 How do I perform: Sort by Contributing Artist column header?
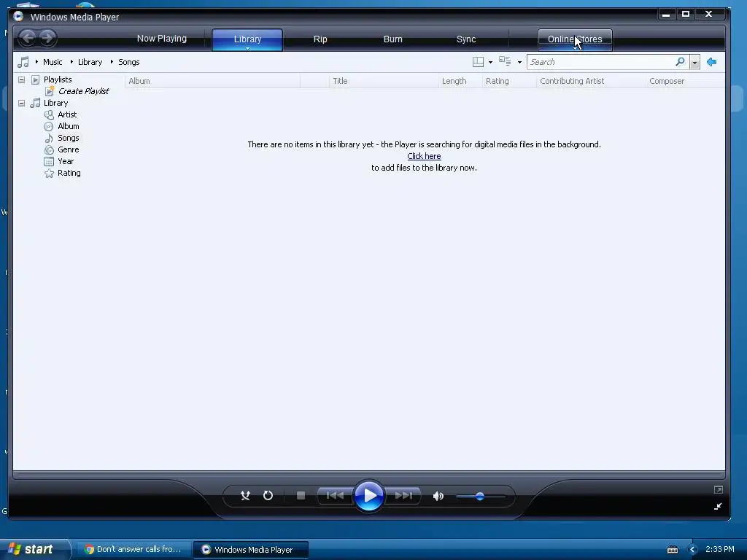pyautogui.click(x=591, y=81)
